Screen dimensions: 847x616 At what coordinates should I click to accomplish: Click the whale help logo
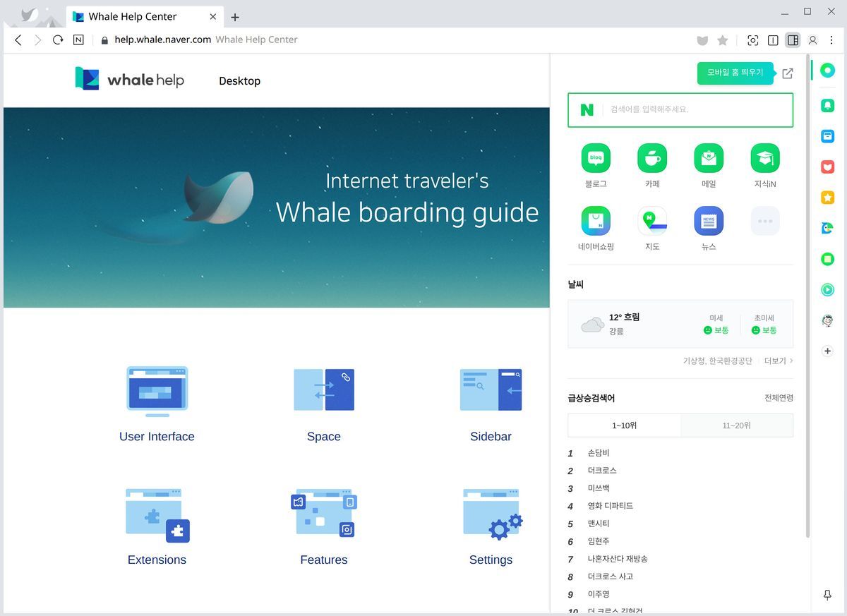[129, 79]
